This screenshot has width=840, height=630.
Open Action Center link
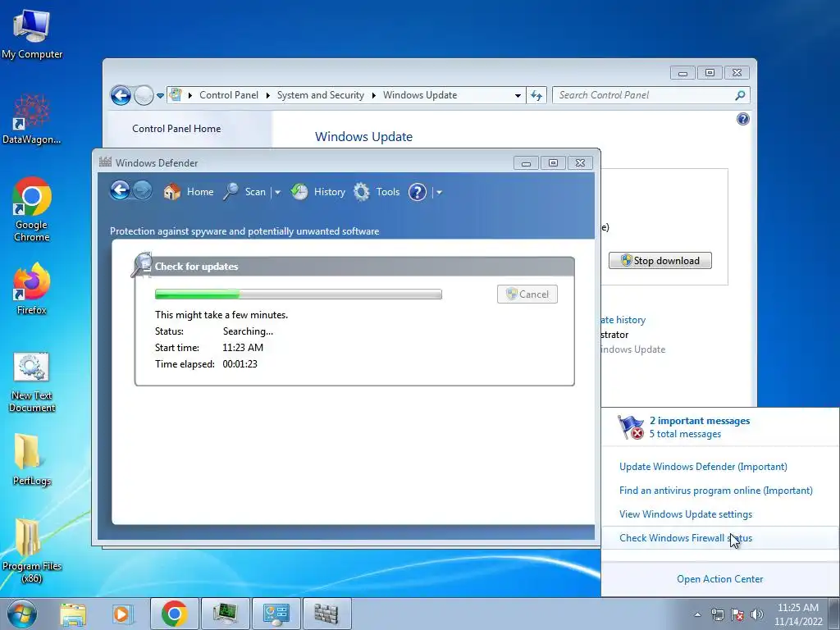[720, 579]
